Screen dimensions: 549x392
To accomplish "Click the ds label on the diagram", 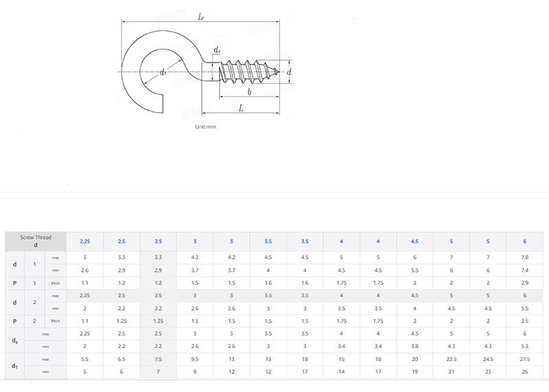I will pyautogui.click(x=217, y=50).
